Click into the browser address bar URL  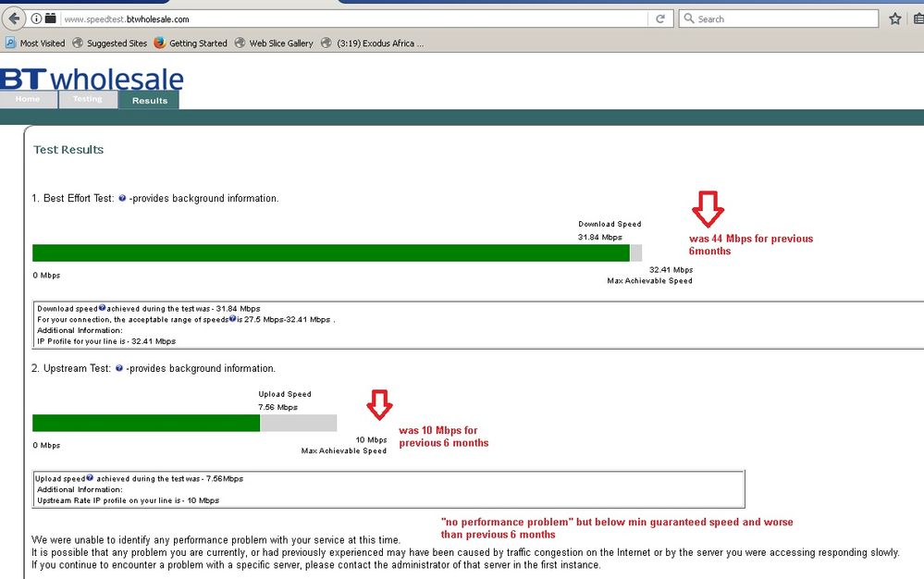[x=353, y=18]
